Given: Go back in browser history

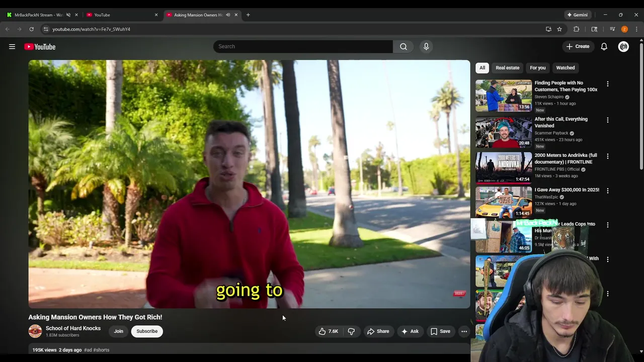Looking at the screenshot, I should 8,29.
